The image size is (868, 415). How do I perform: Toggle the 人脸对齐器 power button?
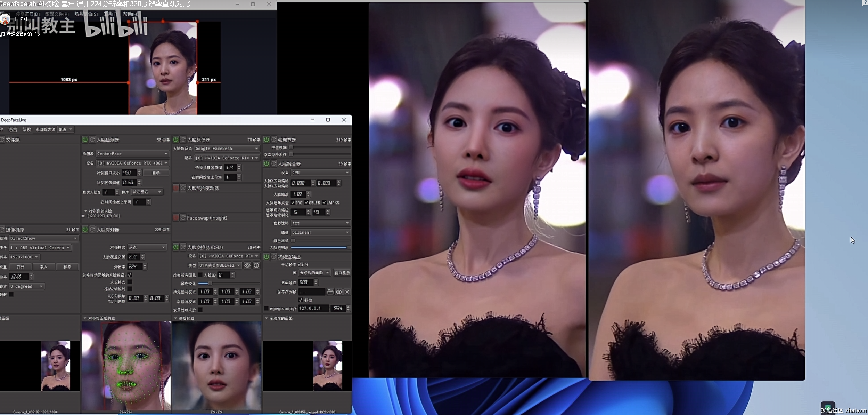click(85, 229)
